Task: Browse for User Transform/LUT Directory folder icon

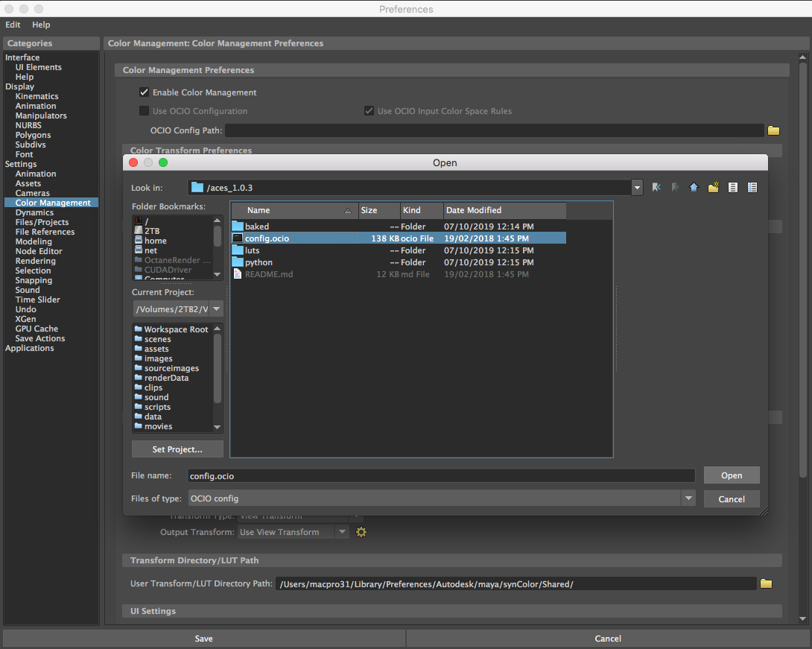Action: click(x=767, y=583)
